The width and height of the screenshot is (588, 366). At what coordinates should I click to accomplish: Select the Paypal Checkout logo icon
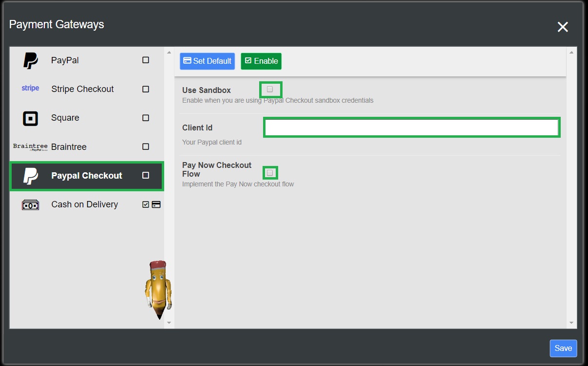coord(30,176)
